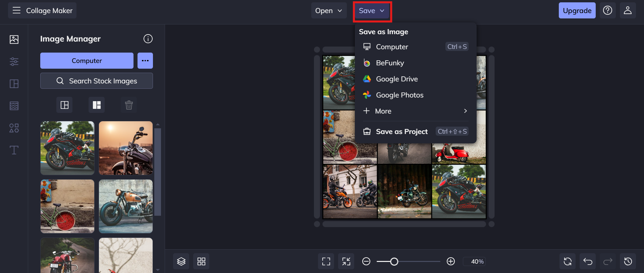The width and height of the screenshot is (644, 273).
Task: Open the Graphics shapes sidebar tab
Action: point(14,128)
